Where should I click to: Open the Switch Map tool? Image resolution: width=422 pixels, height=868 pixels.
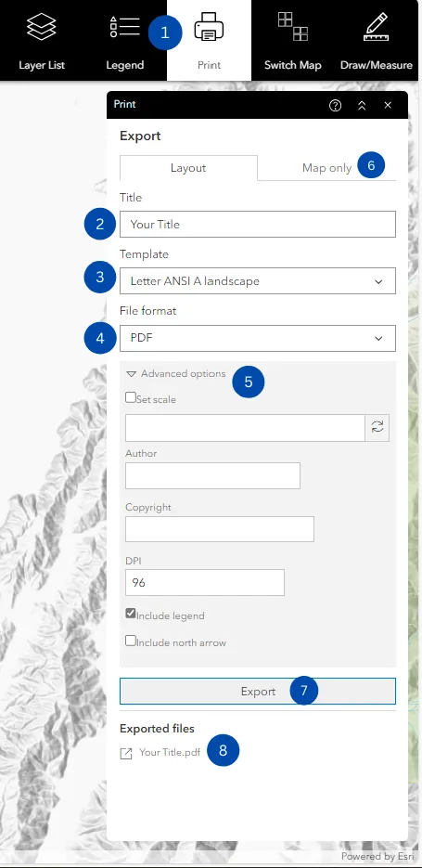point(292,41)
